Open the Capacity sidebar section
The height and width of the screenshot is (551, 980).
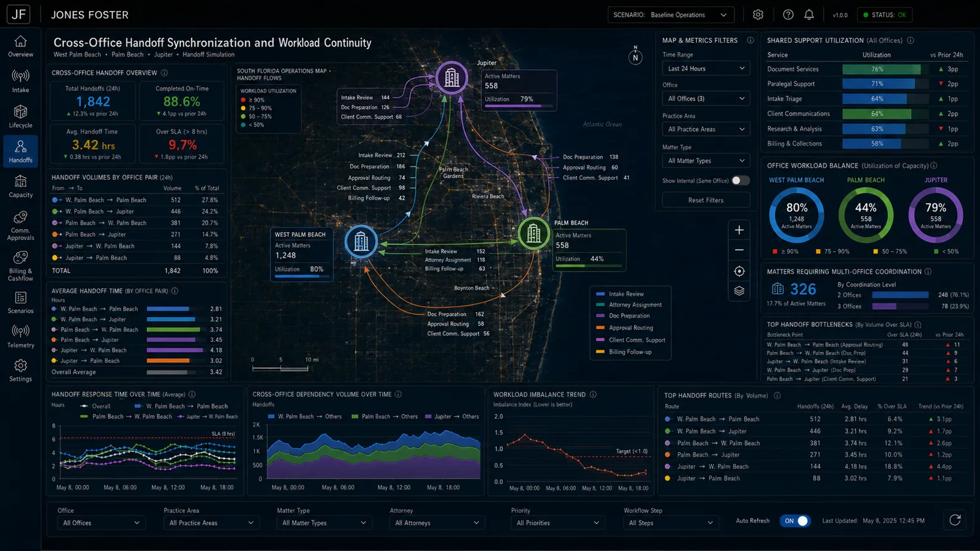pos(20,187)
